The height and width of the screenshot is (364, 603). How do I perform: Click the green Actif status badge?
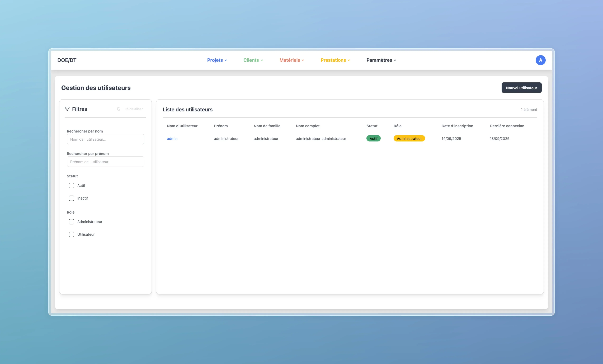click(373, 138)
